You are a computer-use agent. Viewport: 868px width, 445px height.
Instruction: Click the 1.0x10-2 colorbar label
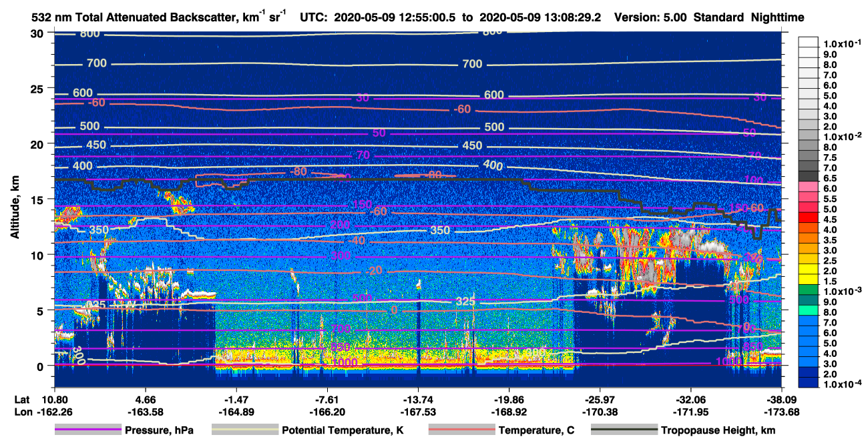click(x=843, y=136)
